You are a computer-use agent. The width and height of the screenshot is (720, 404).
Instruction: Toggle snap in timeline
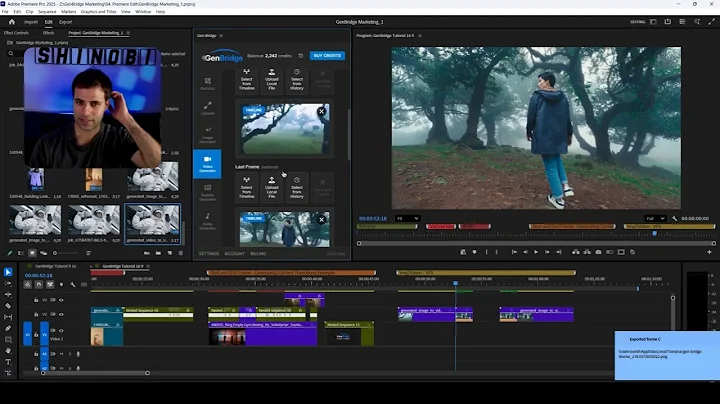[x=39, y=285]
